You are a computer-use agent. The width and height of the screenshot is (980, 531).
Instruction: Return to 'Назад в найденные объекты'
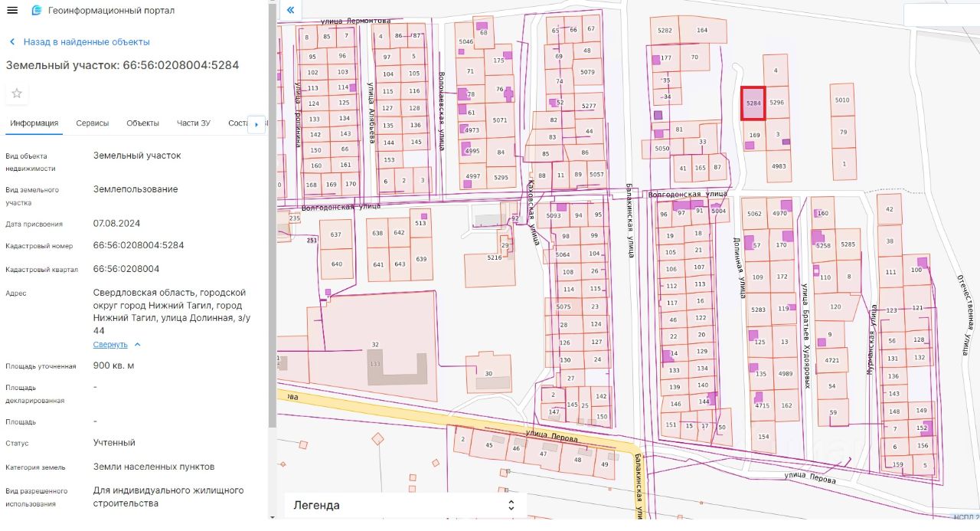pyautogui.click(x=87, y=42)
